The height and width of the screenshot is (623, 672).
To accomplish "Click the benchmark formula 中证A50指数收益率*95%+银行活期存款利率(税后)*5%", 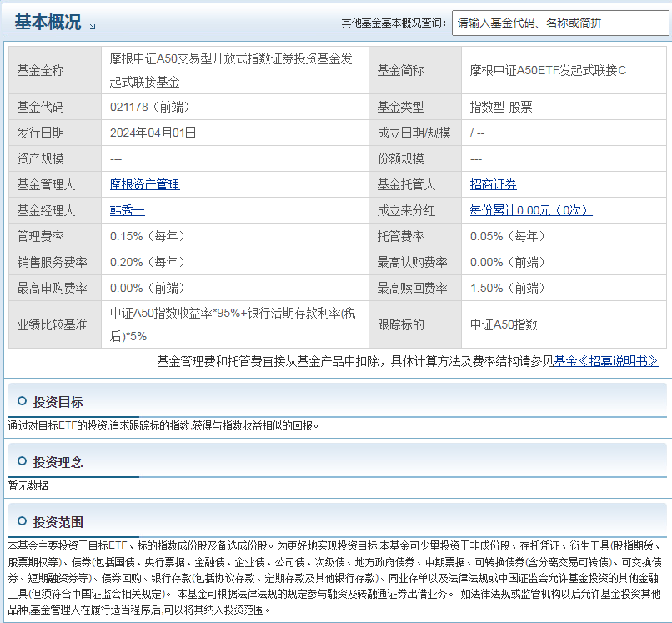I will (233, 324).
